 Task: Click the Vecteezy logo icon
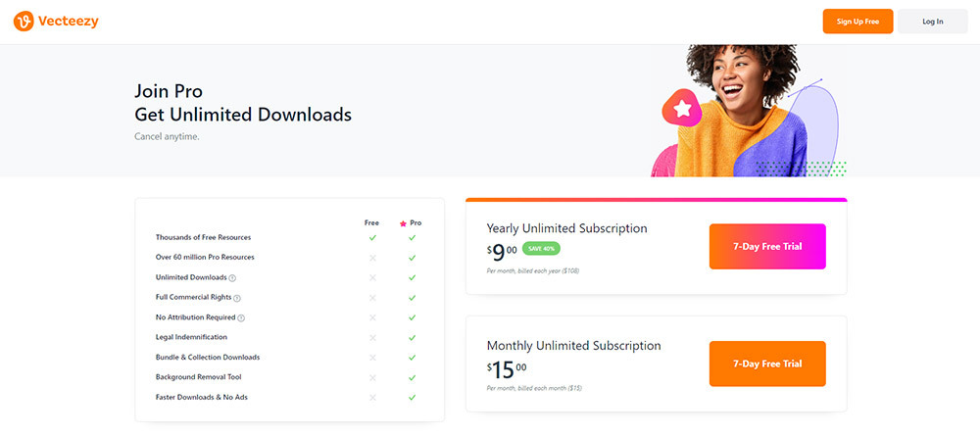(x=24, y=22)
